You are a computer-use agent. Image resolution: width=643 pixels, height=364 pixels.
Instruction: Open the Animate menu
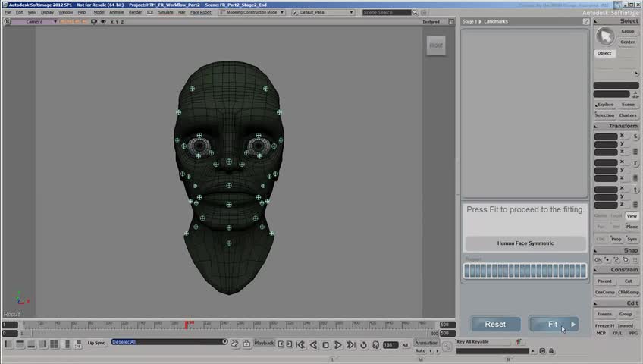(x=116, y=13)
